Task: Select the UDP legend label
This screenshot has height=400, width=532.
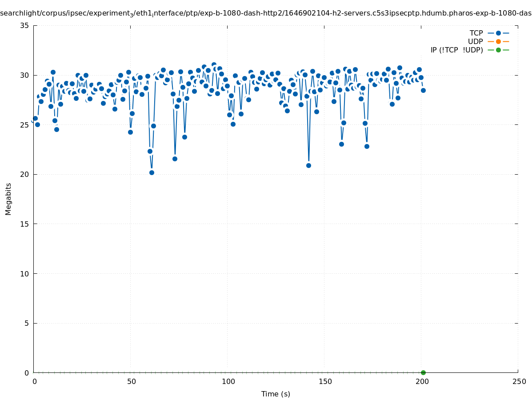Action: tap(475, 41)
